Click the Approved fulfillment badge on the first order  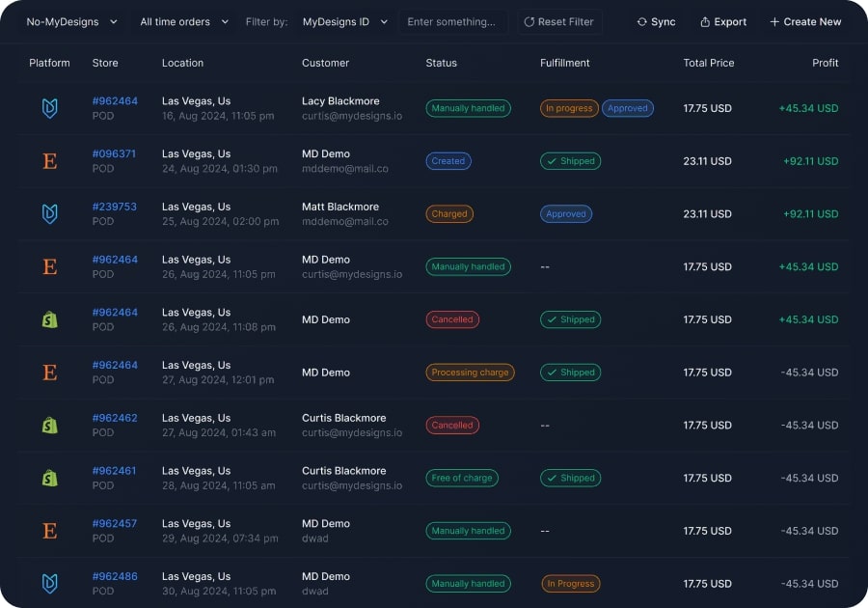click(628, 108)
